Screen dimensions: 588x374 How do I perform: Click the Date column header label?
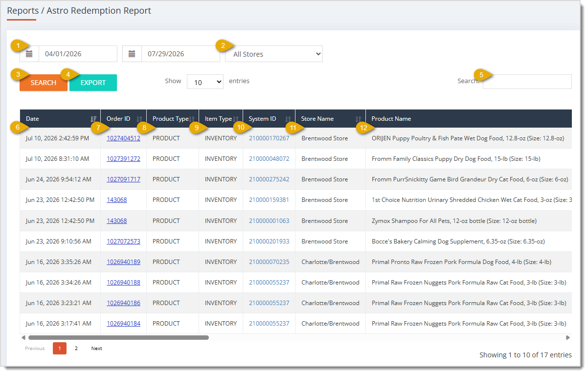[x=32, y=119]
